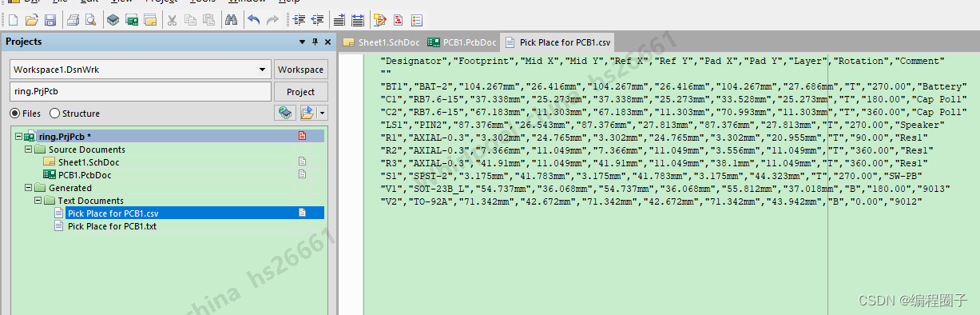Click the "Designator" header line in editor

(x=663, y=60)
